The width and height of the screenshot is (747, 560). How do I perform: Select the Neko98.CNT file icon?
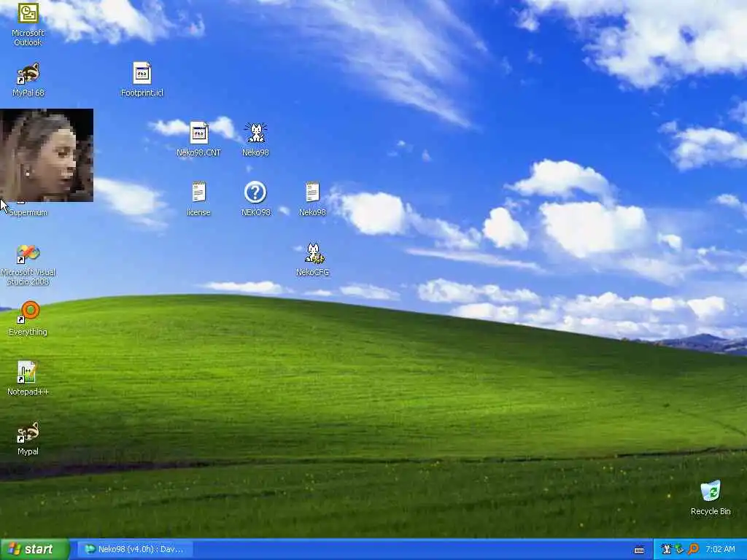pos(198,133)
